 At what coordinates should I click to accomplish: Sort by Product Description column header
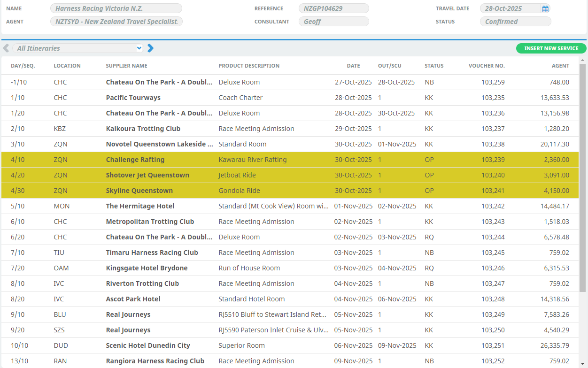tap(249, 66)
